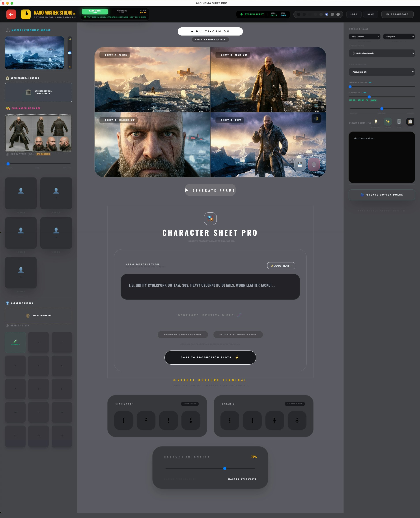Click the Hero Description text field
The width and height of the screenshot is (420, 518).
210,287
